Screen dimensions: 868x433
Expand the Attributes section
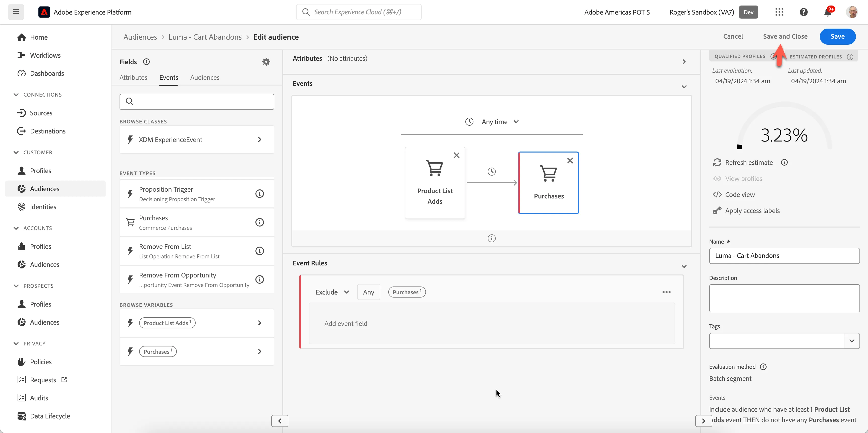684,62
